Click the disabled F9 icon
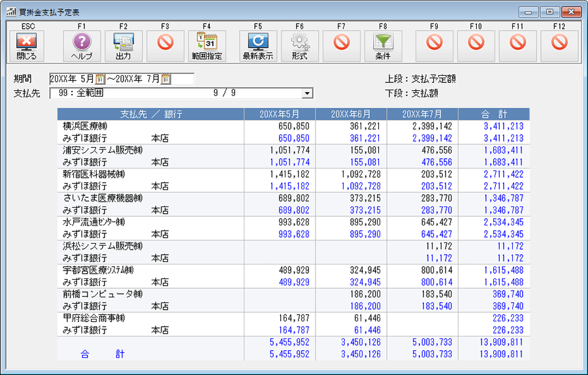Screen dimensions: 588x375 [x=434, y=46]
